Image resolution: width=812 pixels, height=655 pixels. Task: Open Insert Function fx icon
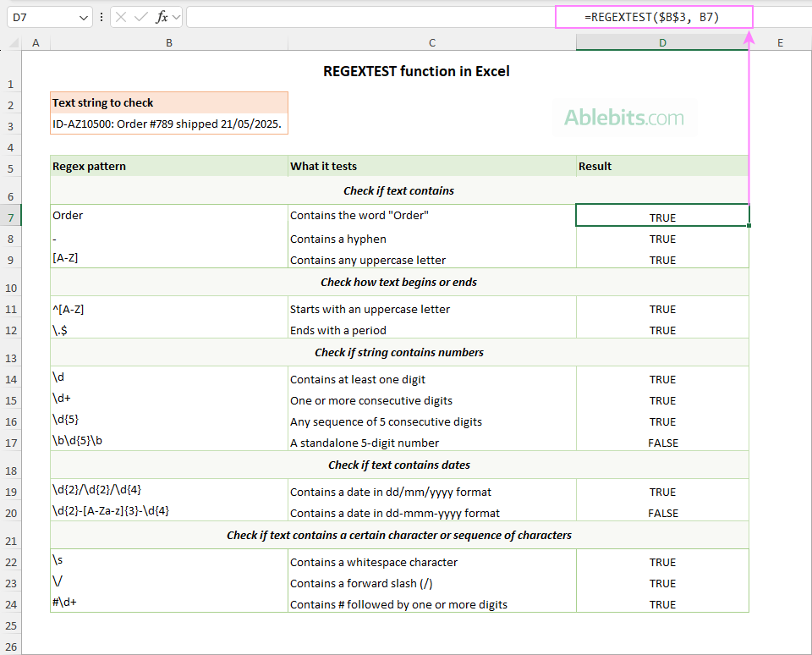[162, 17]
